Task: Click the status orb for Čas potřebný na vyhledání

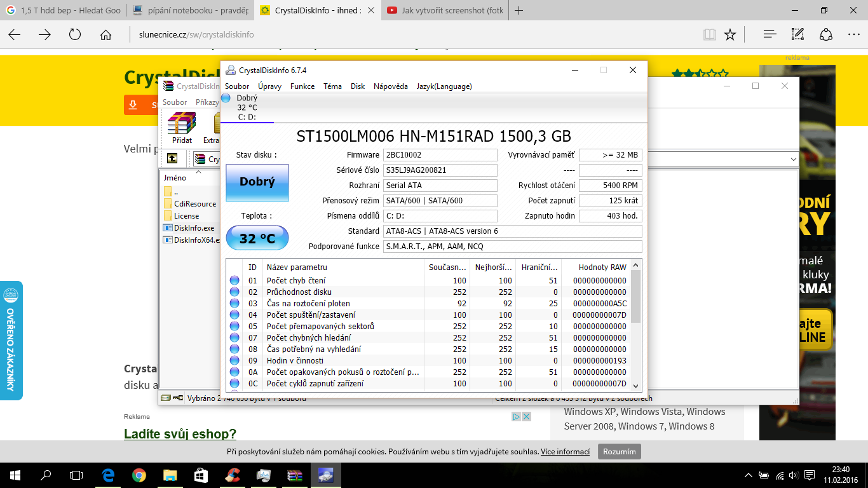Action: pos(234,349)
